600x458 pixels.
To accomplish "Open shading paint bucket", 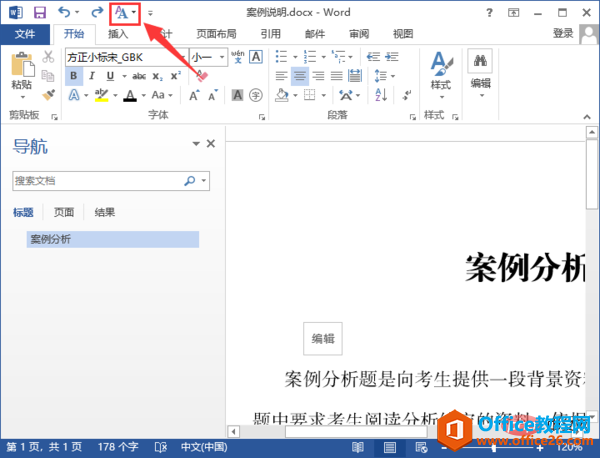I will [282, 95].
